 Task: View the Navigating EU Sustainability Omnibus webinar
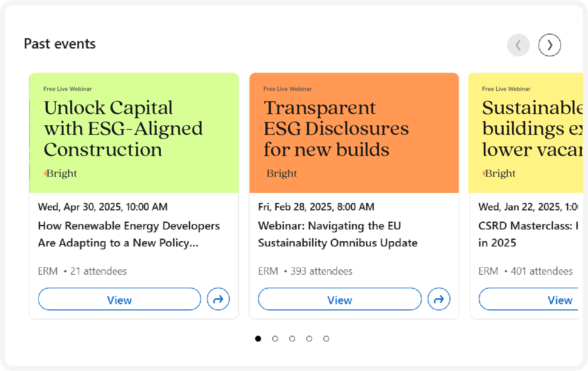tap(340, 299)
